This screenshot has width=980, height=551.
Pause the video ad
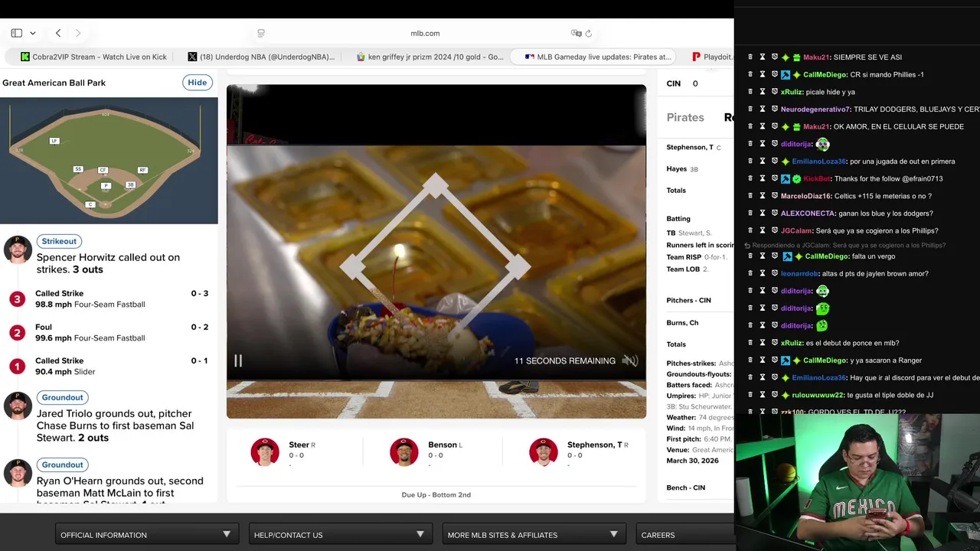(x=238, y=360)
